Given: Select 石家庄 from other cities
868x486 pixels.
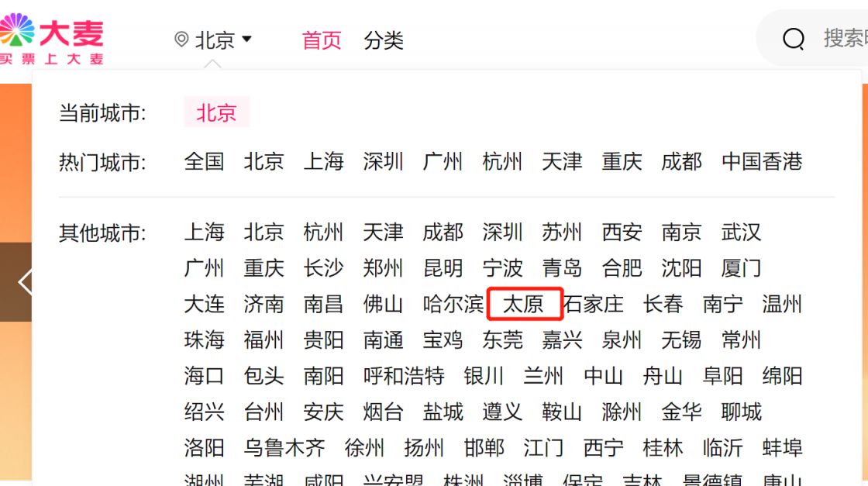Looking at the screenshot, I should tap(594, 304).
